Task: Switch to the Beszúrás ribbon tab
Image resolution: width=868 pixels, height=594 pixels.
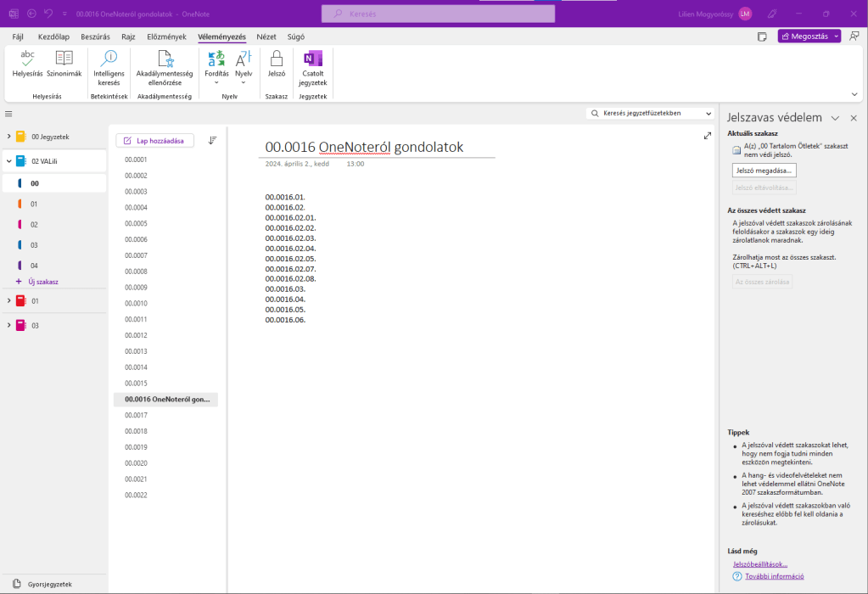Action: [x=94, y=36]
